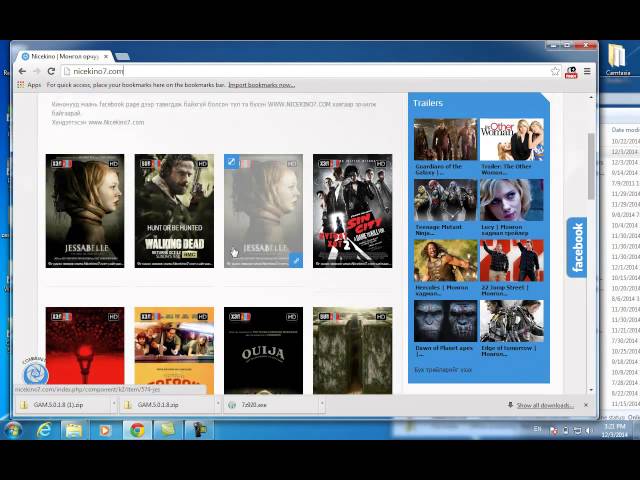Click HD badge on Sin City poster
This screenshot has height=480, width=640.
pos(381,164)
